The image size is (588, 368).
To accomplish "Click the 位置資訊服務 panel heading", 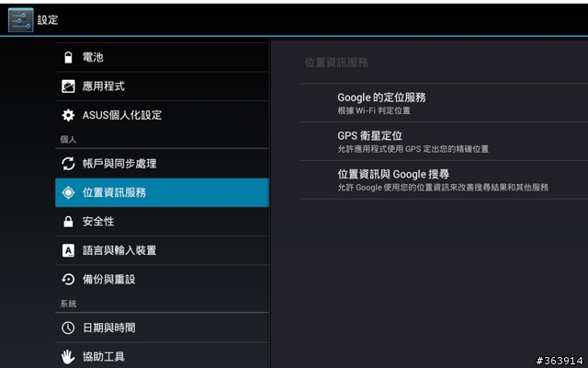I will point(336,63).
